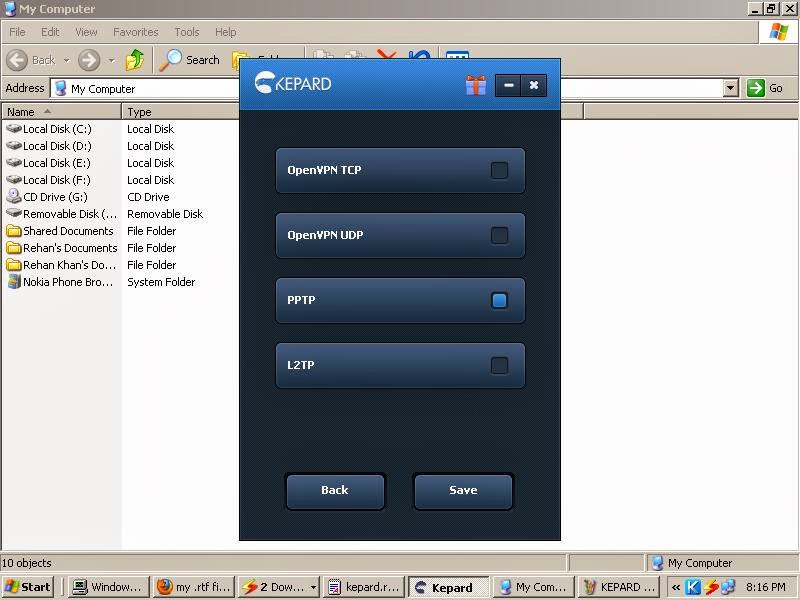Show hidden tray icons chevron

[676, 587]
